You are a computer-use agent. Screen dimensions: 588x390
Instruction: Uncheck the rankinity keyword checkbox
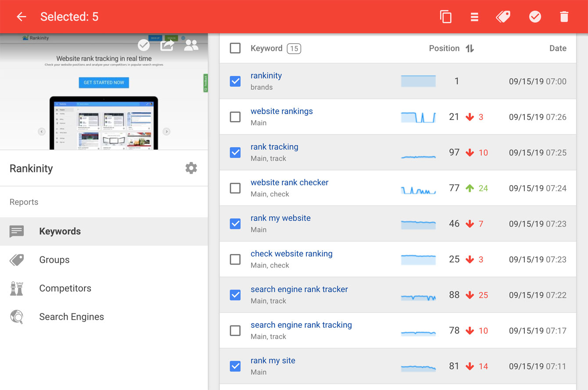pyautogui.click(x=235, y=81)
